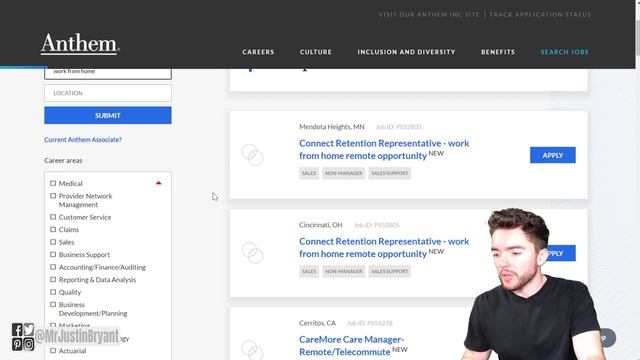Click the save-job circle icon on the Cincinnati listing
The width and height of the screenshot is (640, 360).
[x=252, y=253]
